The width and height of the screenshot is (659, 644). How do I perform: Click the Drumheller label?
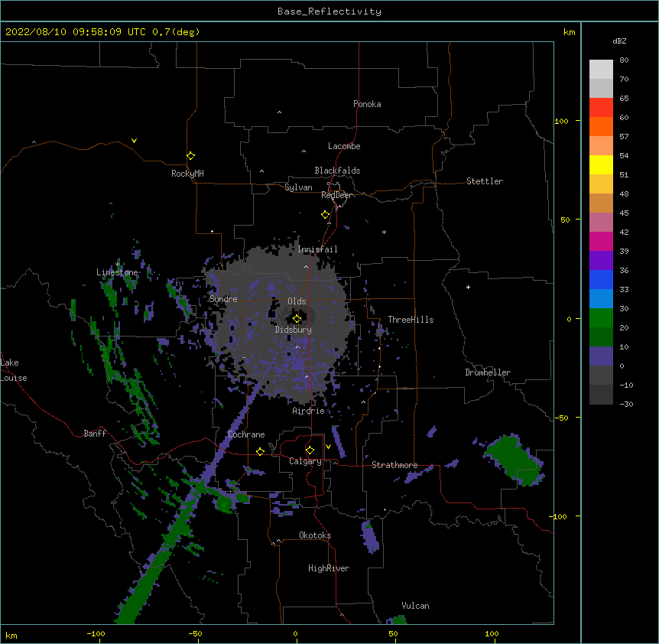[488, 372]
